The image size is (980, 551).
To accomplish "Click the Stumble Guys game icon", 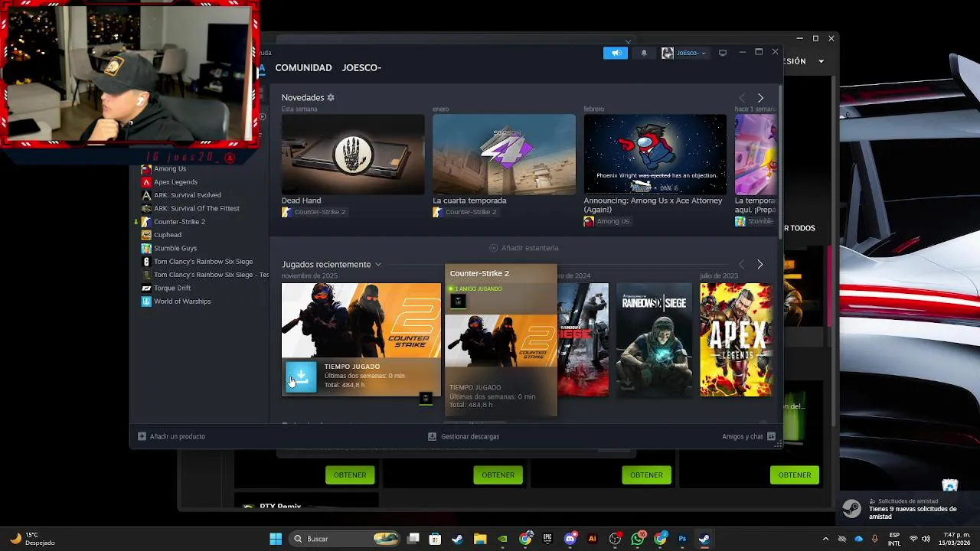I will (x=146, y=248).
